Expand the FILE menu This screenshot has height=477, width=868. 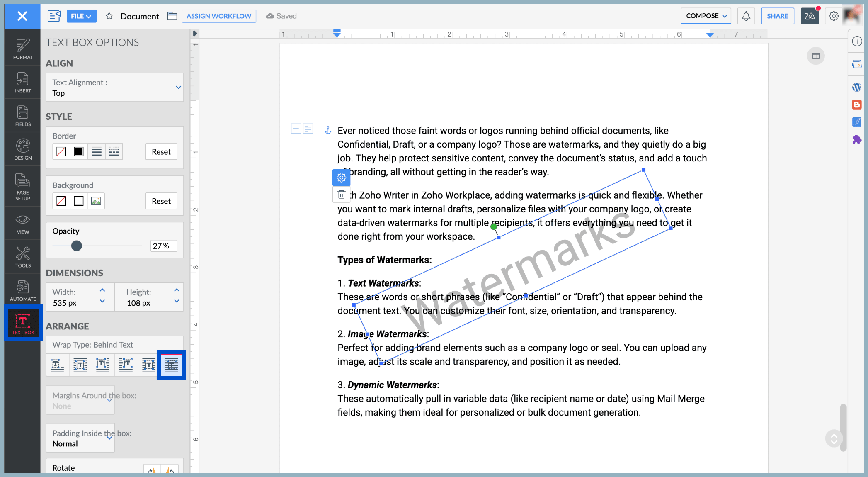[81, 16]
